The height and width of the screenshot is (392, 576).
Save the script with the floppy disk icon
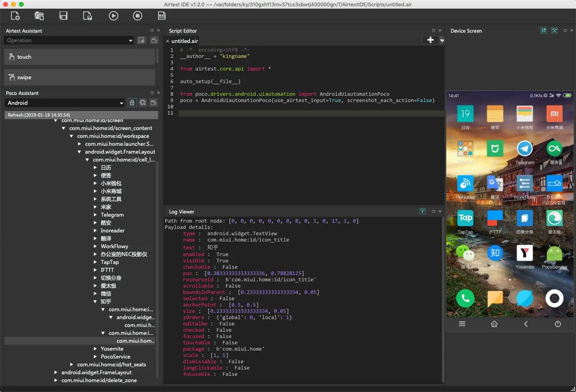(x=63, y=16)
